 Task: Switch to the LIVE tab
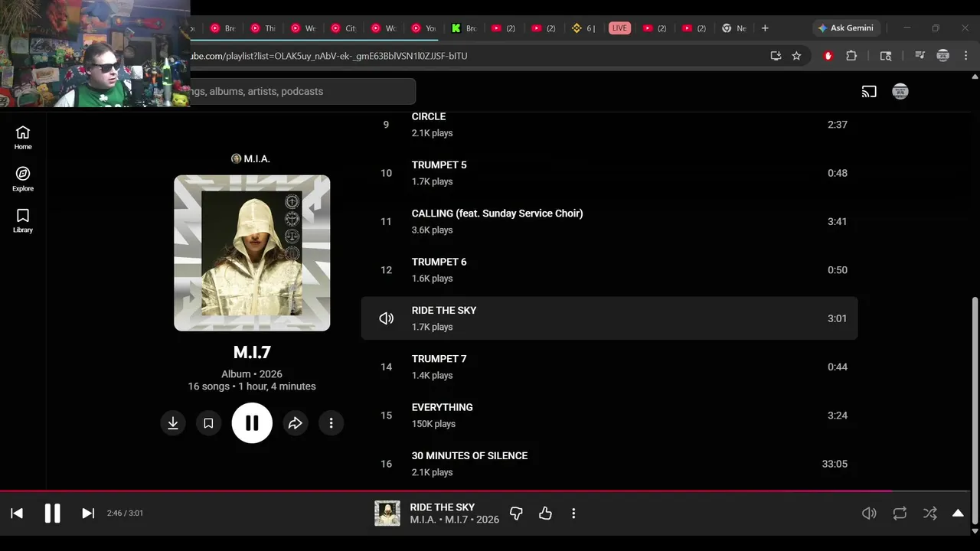pos(619,28)
